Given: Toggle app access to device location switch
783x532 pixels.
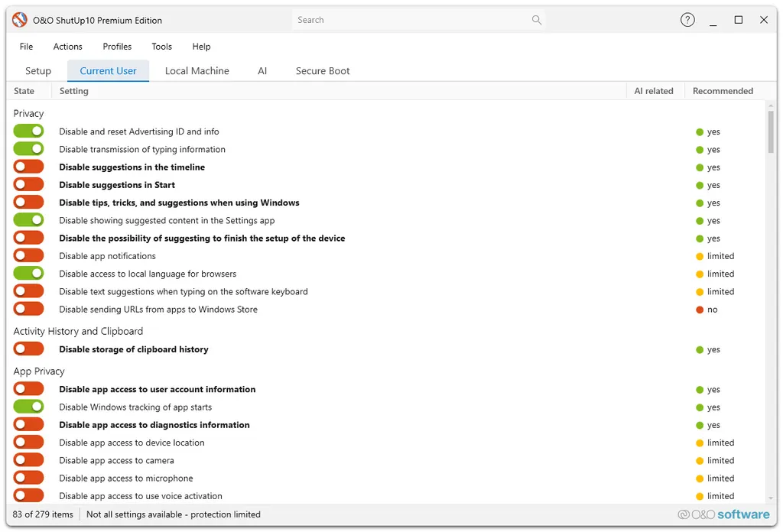Looking at the screenshot, I should coord(28,443).
